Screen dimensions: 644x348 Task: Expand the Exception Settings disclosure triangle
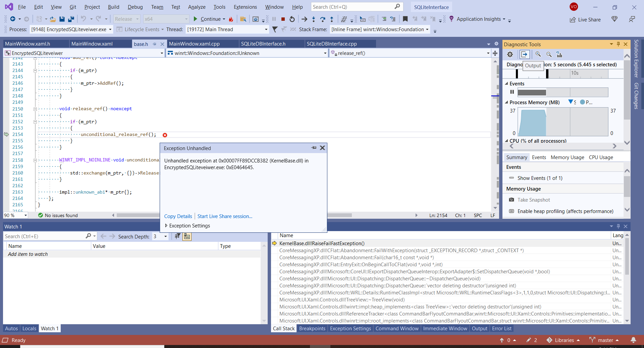click(x=166, y=225)
